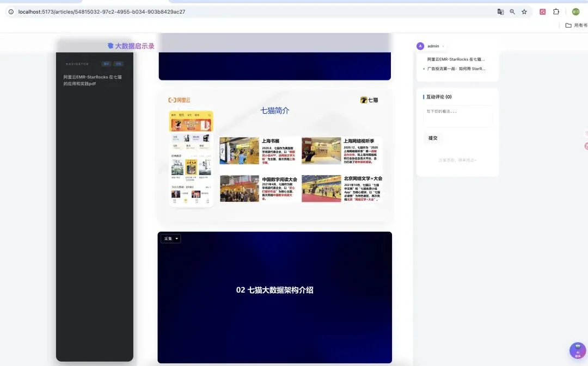Click the 02 七猫大数据架构介绍 slide title

(x=275, y=290)
